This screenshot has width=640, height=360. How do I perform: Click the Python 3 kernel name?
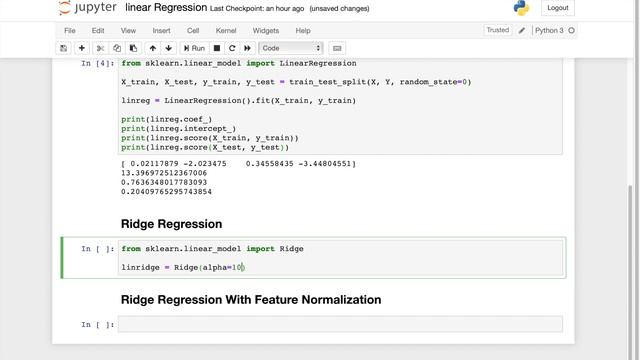pos(549,31)
